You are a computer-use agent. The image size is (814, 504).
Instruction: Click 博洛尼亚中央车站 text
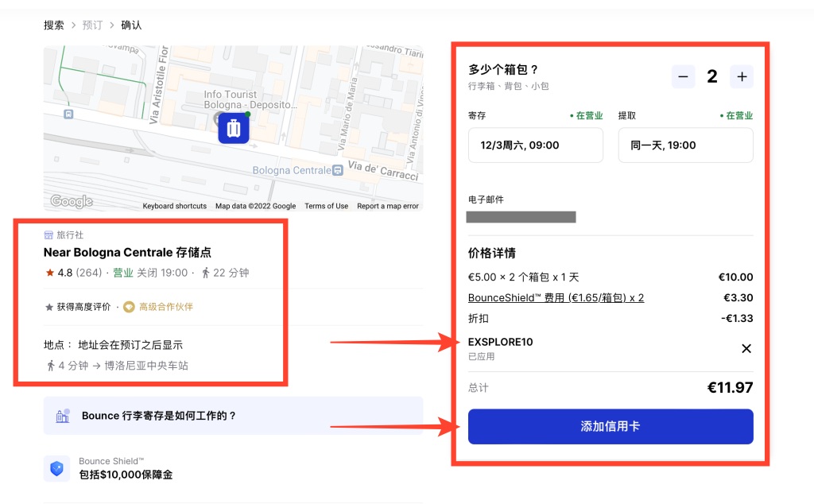tap(146, 366)
